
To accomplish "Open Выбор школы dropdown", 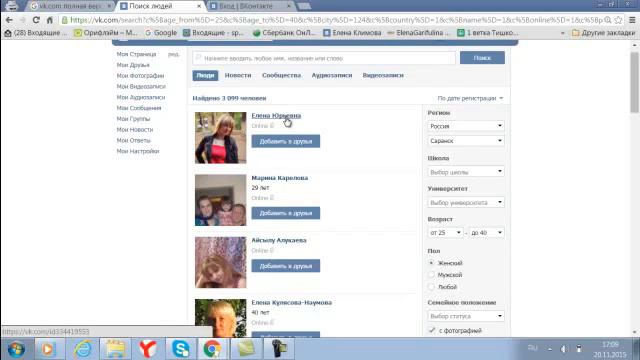I will coord(466,172).
